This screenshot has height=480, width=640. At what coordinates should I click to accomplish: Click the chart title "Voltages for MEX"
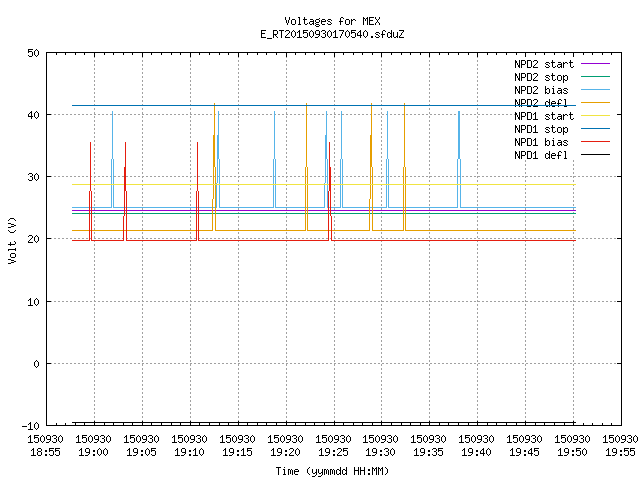click(x=332, y=21)
